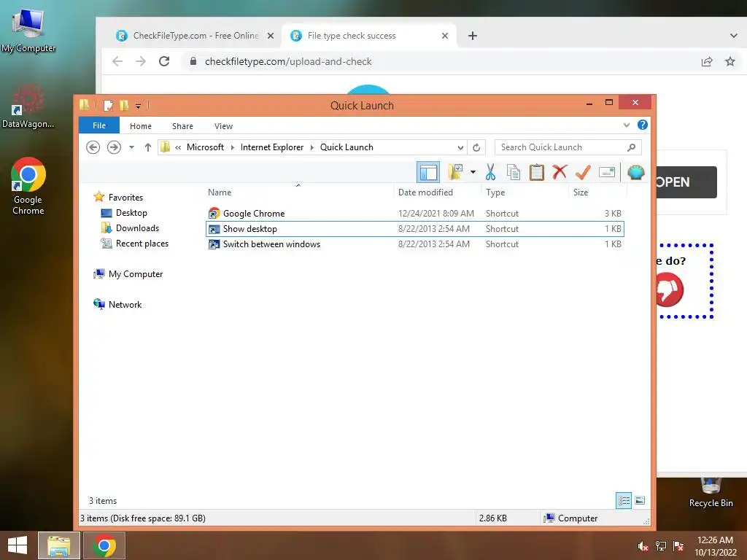Switch to CheckFileType.com Chrome tab
The image size is (747, 560).
(x=196, y=36)
